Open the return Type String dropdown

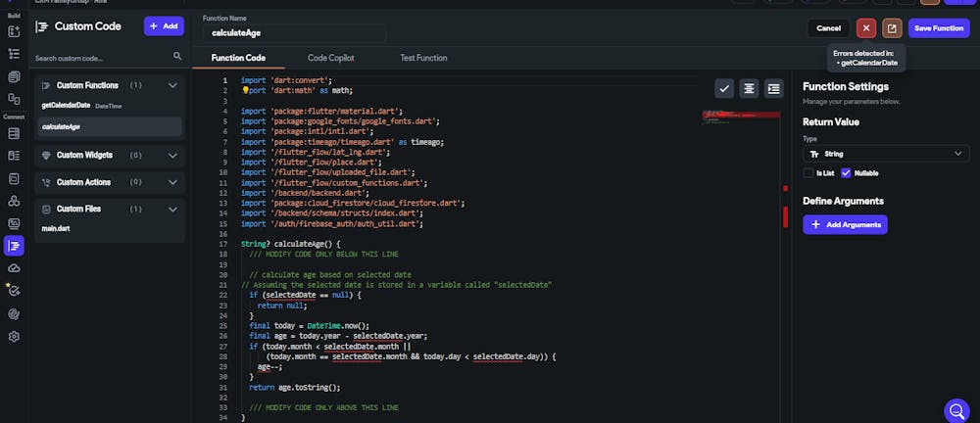coord(886,154)
